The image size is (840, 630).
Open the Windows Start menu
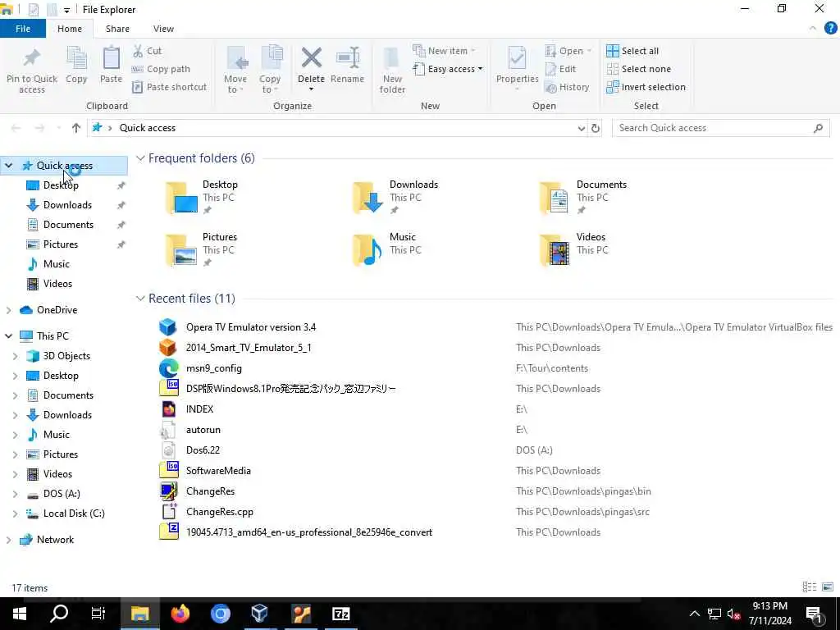point(20,614)
